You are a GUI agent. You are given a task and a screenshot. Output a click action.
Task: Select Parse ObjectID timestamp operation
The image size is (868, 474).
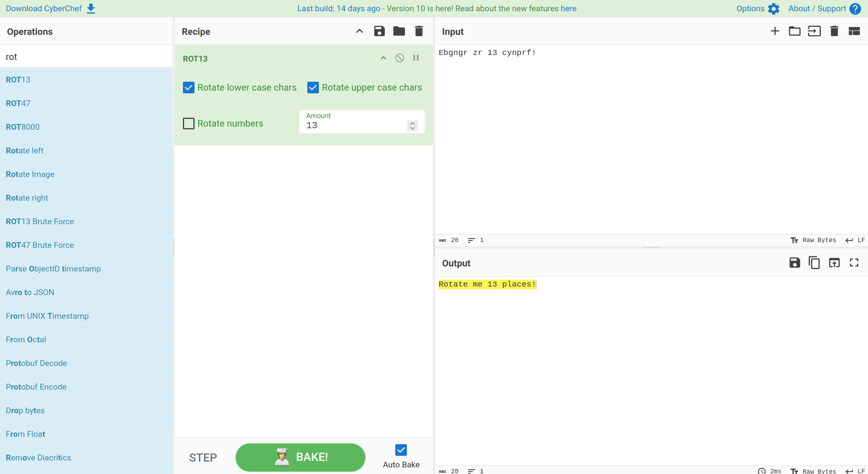click(x=86, y=269)
